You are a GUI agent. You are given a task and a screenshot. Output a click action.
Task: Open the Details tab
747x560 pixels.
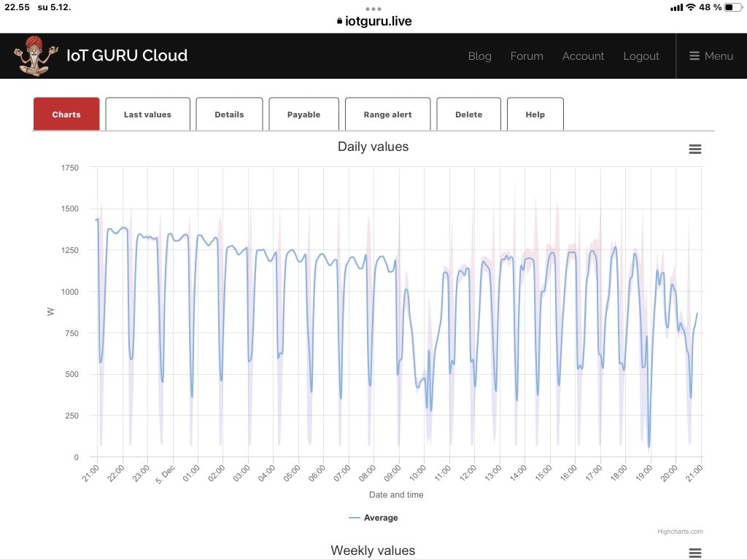click(x=229, y=114)
